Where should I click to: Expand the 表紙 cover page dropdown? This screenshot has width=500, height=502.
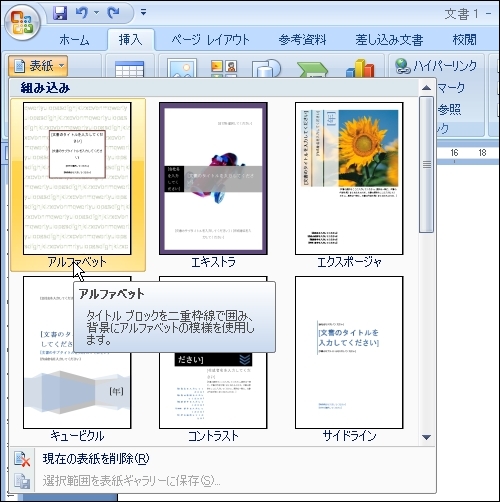point(38,66)
